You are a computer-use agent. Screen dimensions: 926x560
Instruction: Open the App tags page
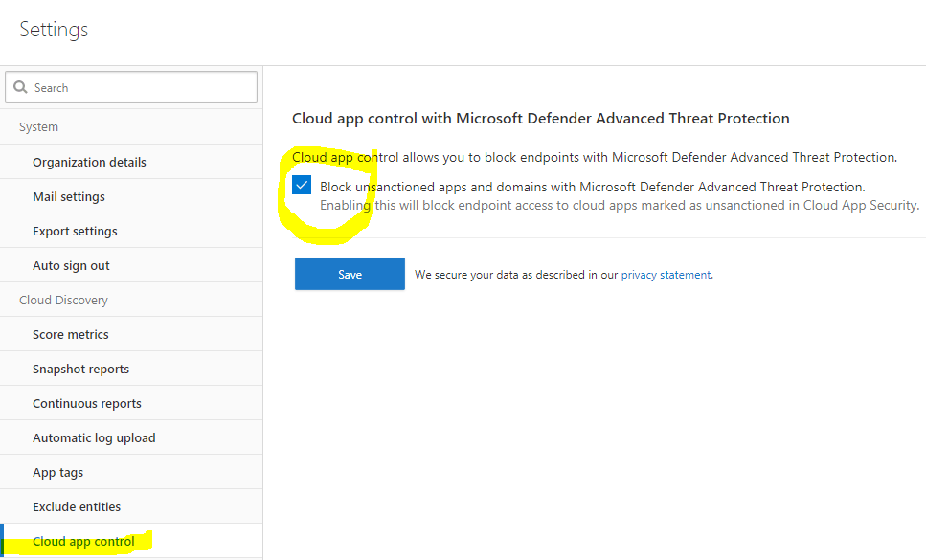tap(57, 472)
